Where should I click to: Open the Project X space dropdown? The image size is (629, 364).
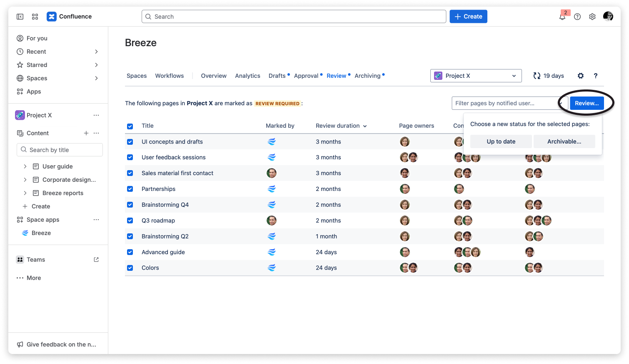coord(475,76)
